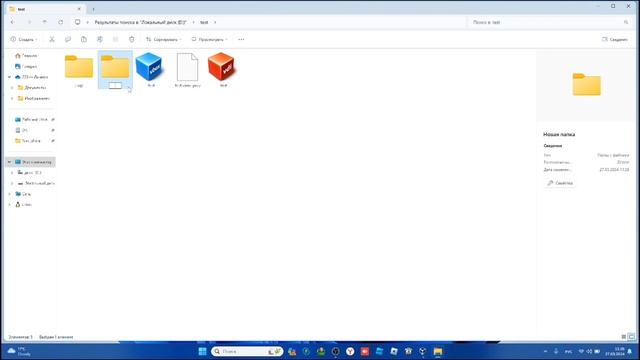Click the taskbar search box
The width and height of the screenshot is (640, 360).
247,351
